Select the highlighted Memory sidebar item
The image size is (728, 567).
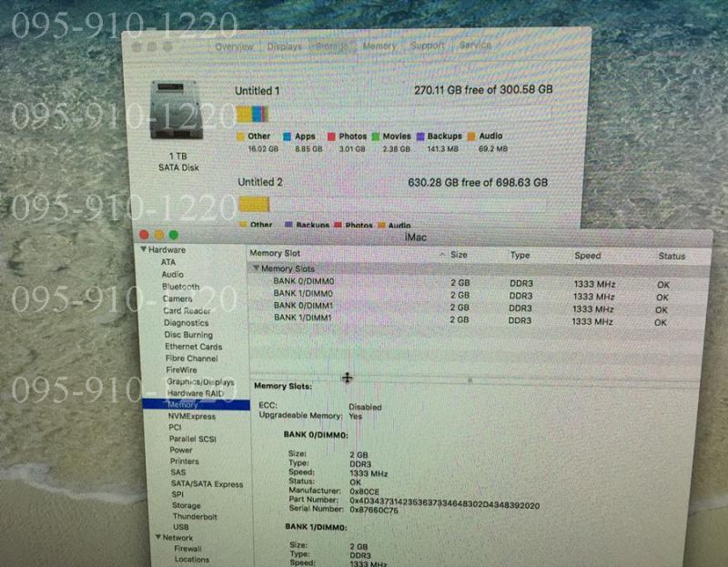196,405
